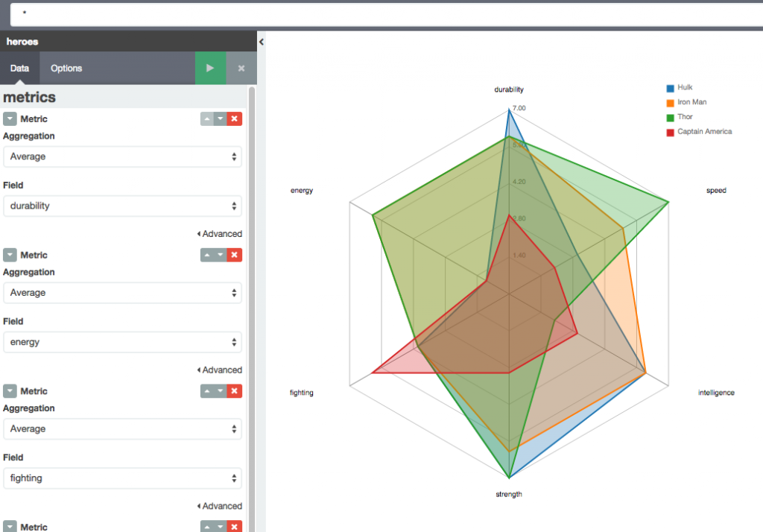
Task: Open the energy Field dropdown
Action: tap(123, 342)
